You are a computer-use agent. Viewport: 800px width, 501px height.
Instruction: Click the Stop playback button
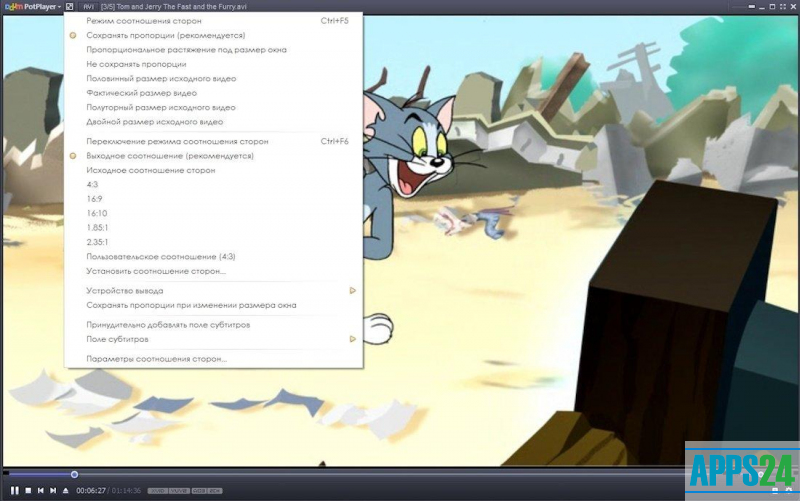tap(28, 490)
